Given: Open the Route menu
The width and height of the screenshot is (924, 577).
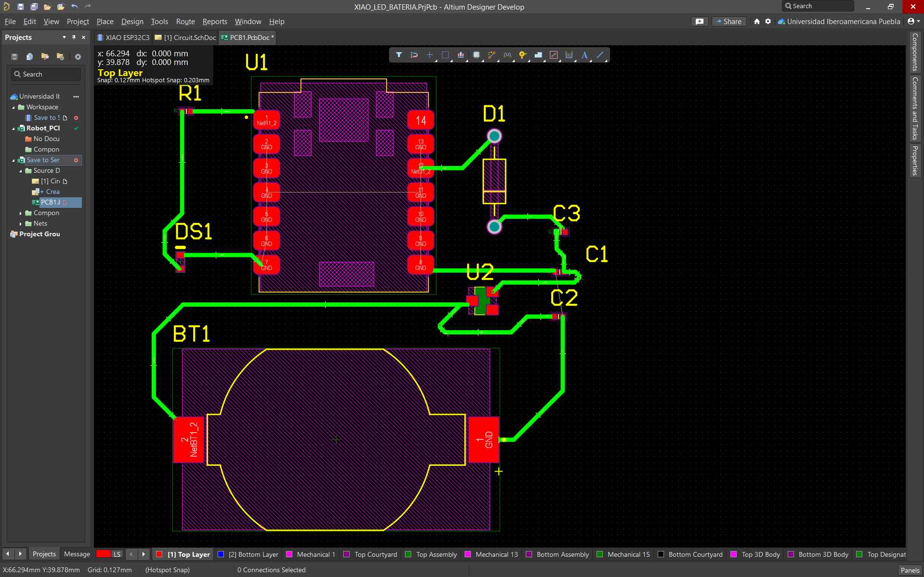Looking at the screenshot, I should tap(185, 21).
